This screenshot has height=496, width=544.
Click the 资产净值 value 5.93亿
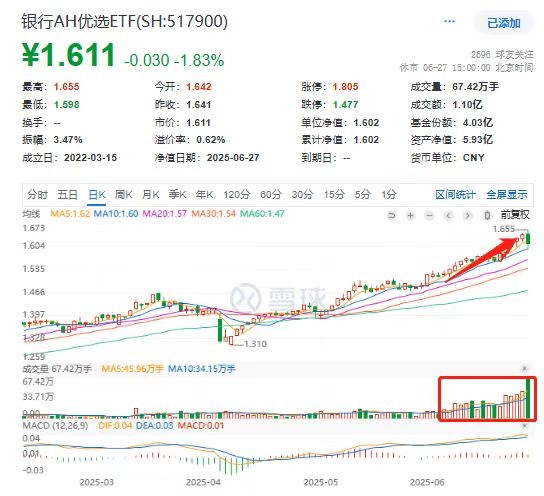pos(478,140)
